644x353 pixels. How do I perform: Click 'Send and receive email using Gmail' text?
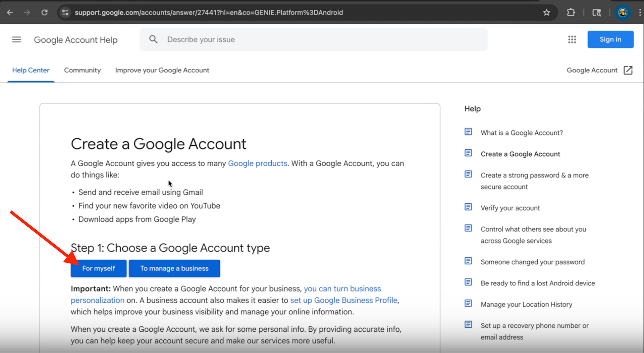pyautogui.click(x=140, y=192)
